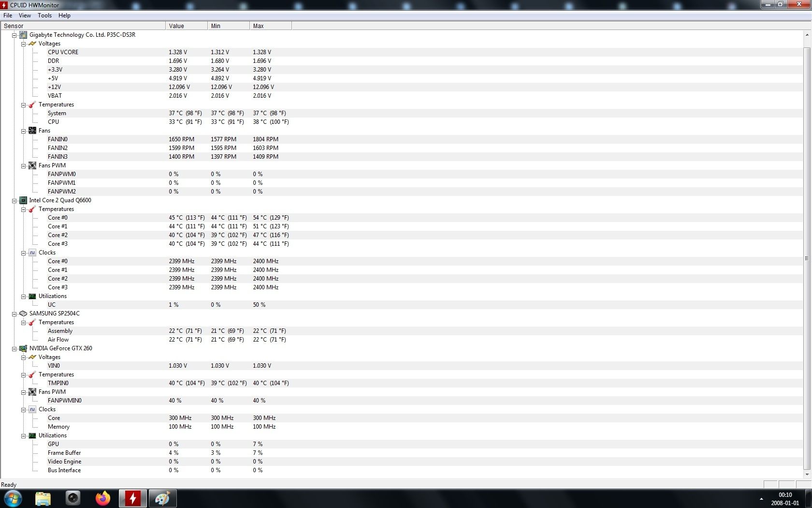Select the Air Flow temperature row

pyautogui.click(x=401, y=340)
